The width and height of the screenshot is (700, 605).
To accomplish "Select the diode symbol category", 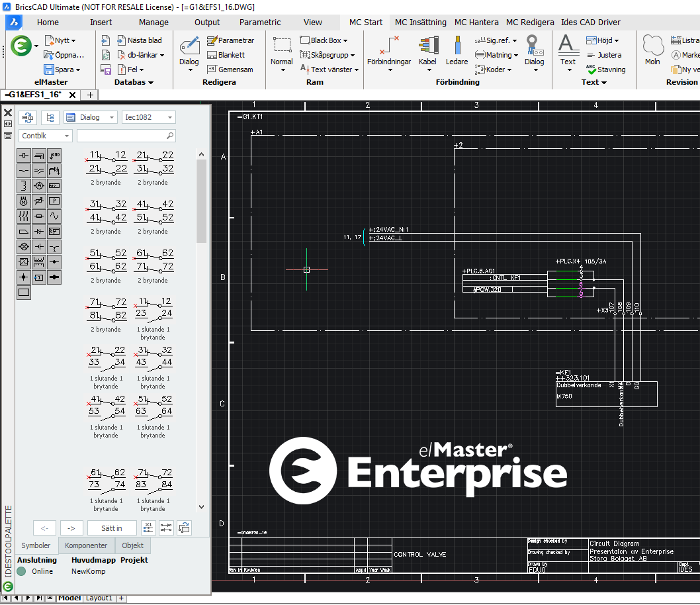I will click(39, 232).
